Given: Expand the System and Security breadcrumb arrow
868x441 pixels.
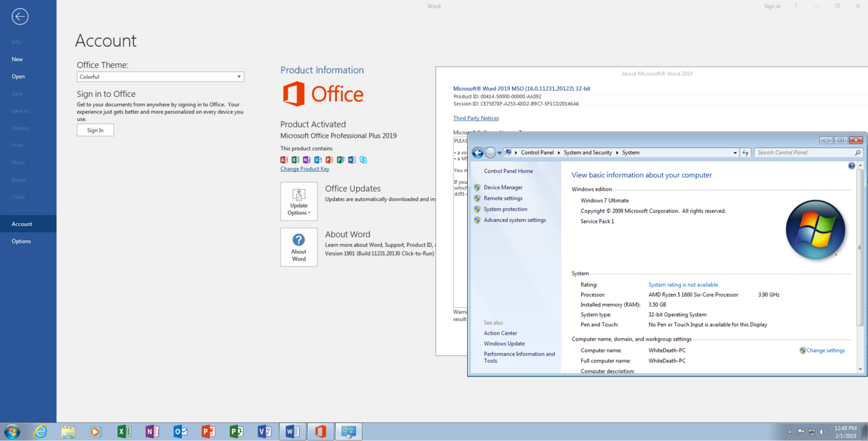Looking at the screenshot, I should tap(618, 153).
